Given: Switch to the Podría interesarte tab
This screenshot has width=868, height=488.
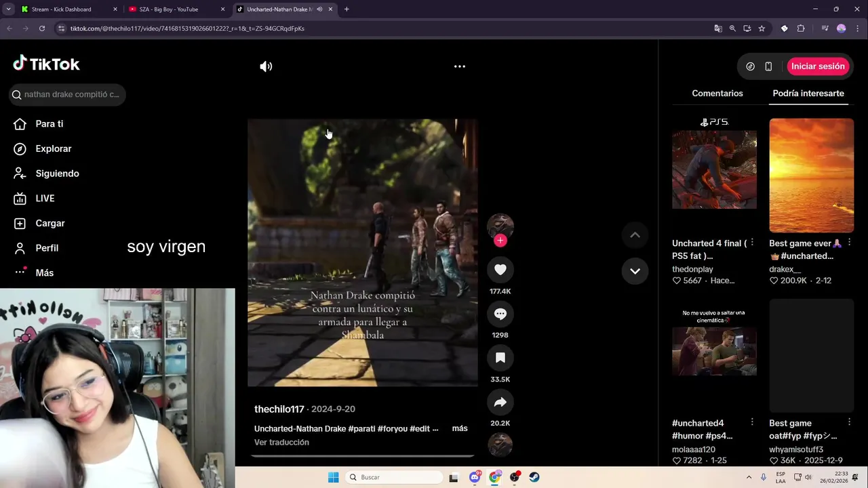Looking at the screenshot, I should (808, 94).
